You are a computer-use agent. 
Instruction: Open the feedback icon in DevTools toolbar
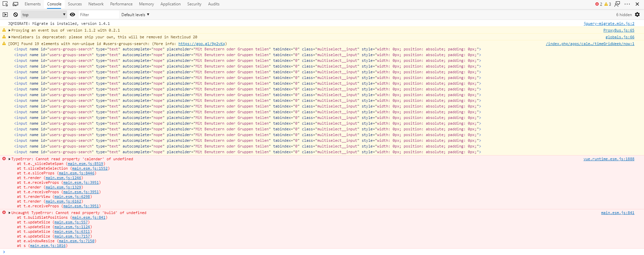point(617,4)
